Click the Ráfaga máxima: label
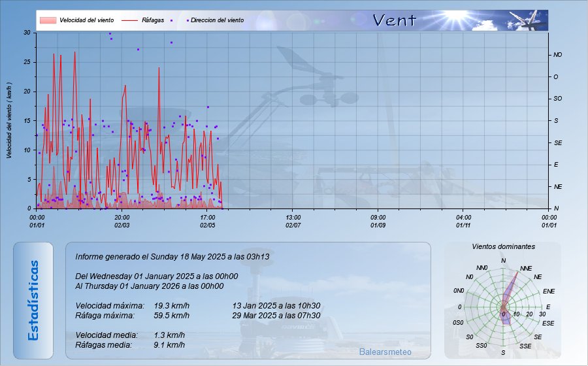588x366 pixels. 105,316
